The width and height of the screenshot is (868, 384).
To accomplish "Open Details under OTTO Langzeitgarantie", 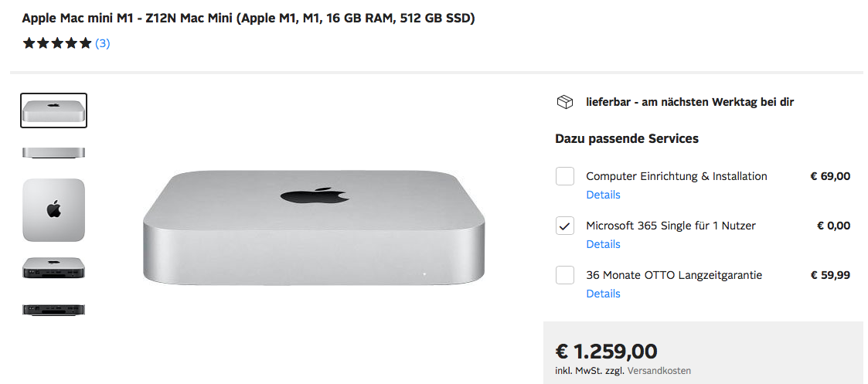I will [x=603, y=294].
